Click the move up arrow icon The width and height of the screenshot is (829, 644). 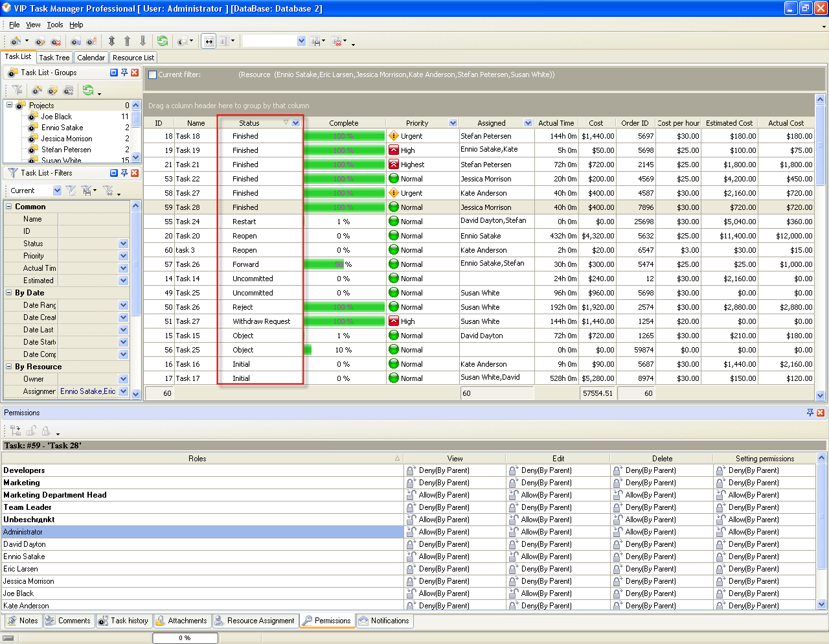coord(127,41)
